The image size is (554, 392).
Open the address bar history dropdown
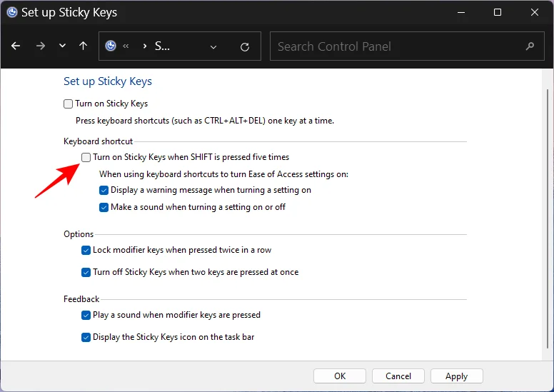tap(213, 47)
